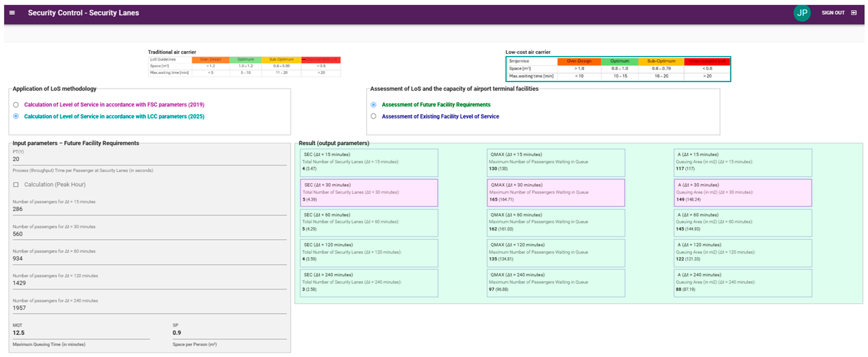Select LCC parameters (2025) radio button
This screenshot has height=357, width=868.
coord(16,116)
